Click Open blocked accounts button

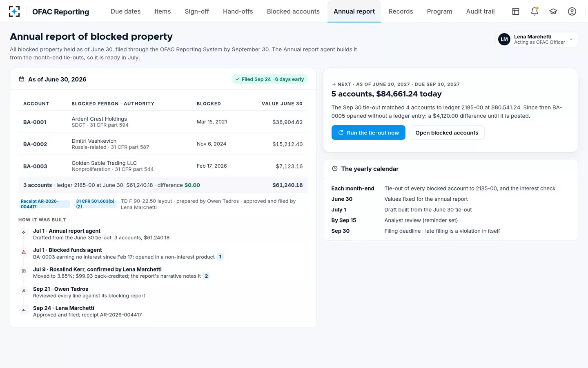[447, 132]
